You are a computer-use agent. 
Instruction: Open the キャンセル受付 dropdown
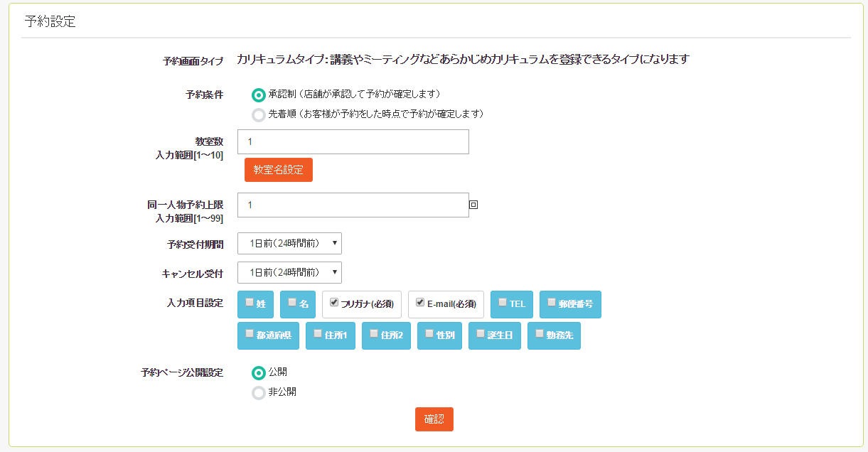tap(289, 272)
